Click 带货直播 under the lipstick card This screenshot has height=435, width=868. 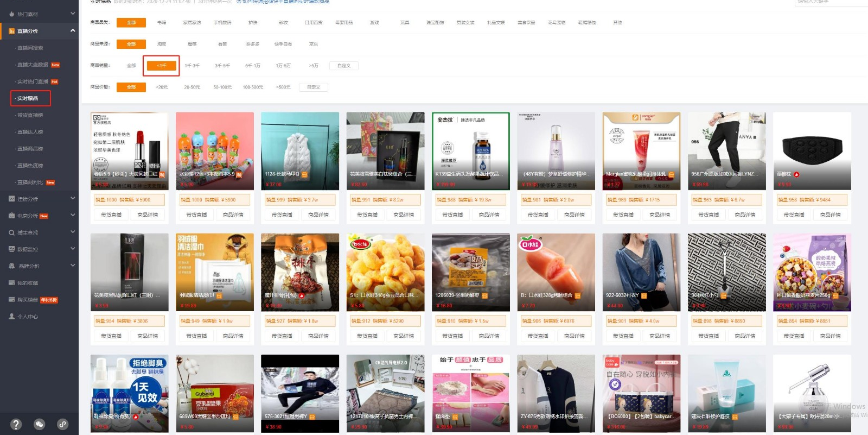pos(111,215)
